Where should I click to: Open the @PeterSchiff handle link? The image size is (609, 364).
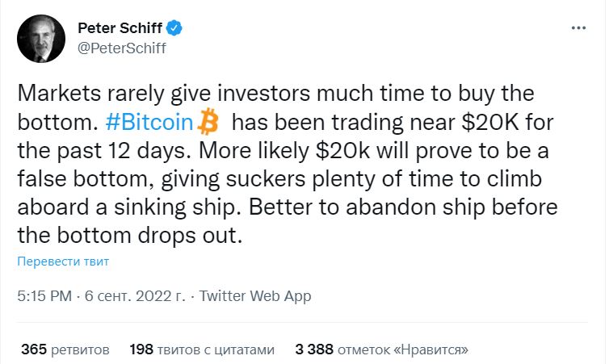122,48
